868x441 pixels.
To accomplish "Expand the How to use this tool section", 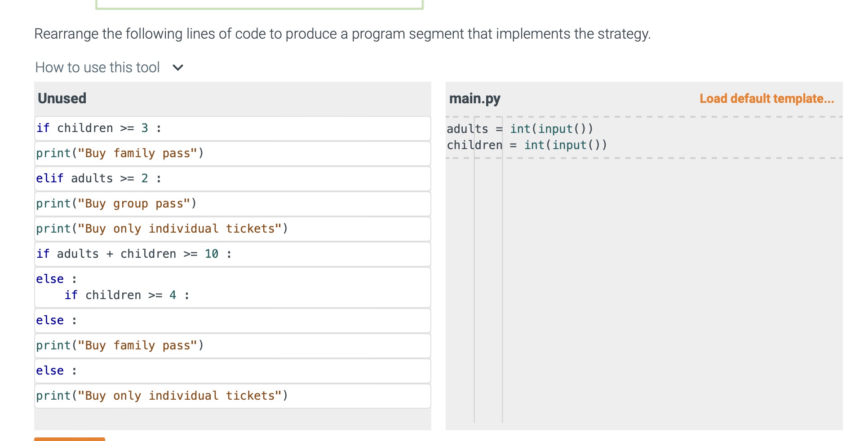I will 98,67.
